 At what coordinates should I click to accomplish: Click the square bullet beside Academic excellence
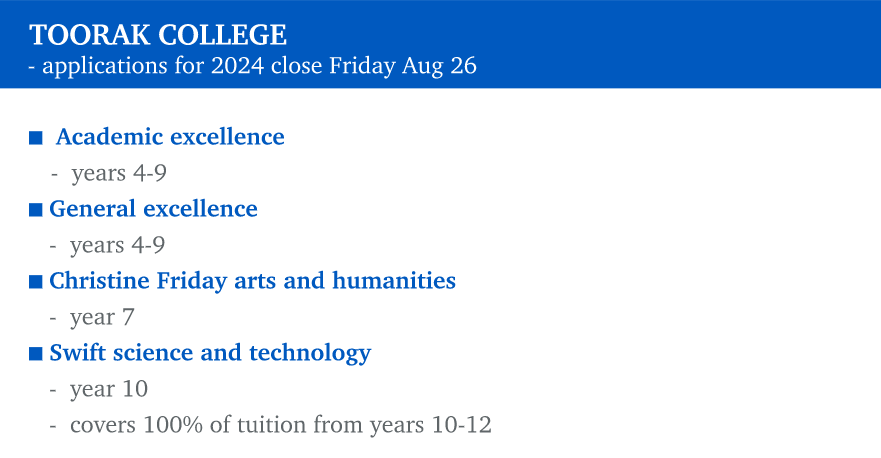point(36,138)
